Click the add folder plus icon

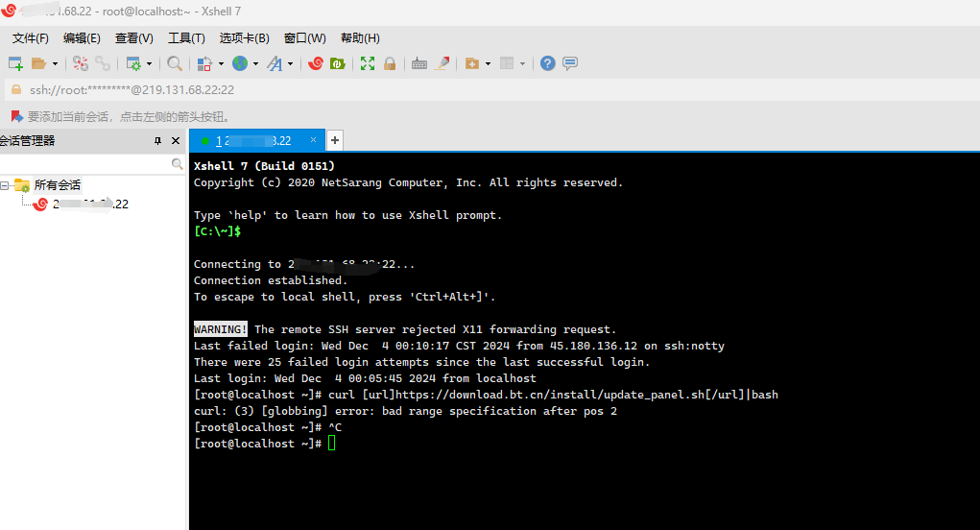(x=472, y=63)
